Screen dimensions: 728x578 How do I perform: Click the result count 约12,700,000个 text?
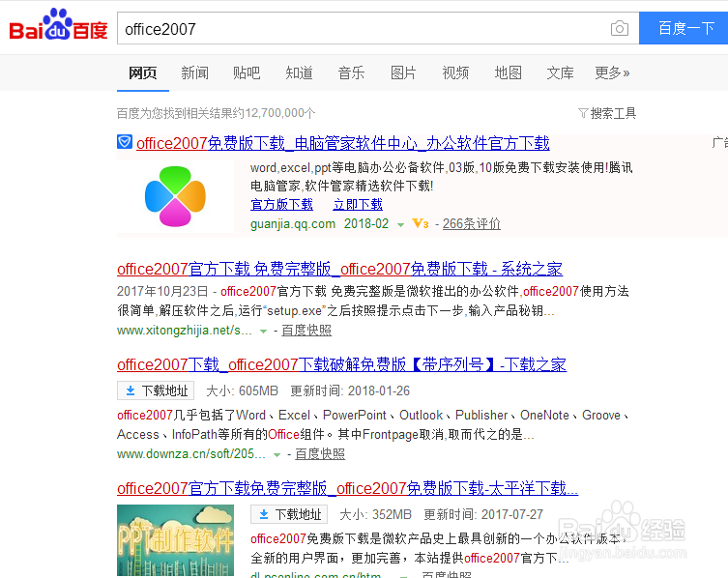pyautogui.click(x=274, y=113)
